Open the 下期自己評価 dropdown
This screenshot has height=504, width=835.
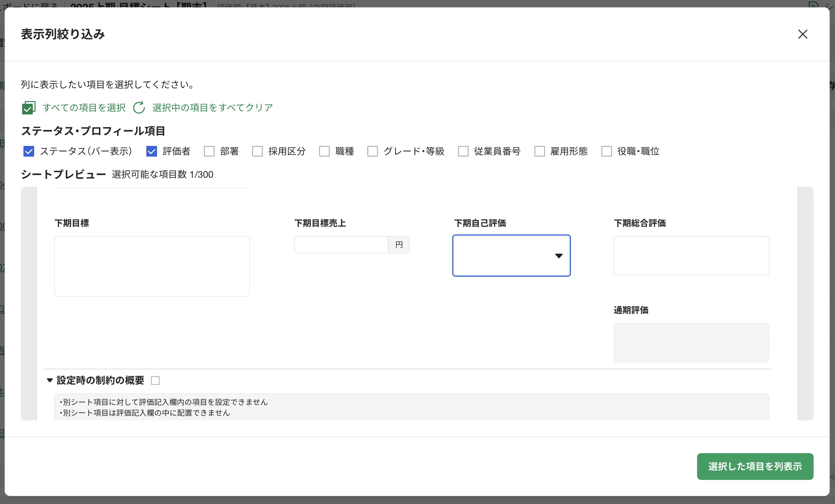(511, 256)
